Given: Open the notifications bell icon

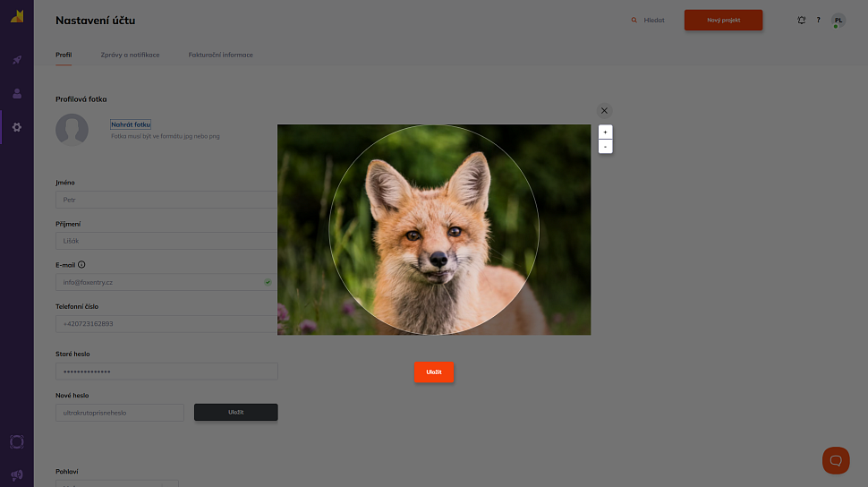Looking at the screenshot, I should click(801, 20).
